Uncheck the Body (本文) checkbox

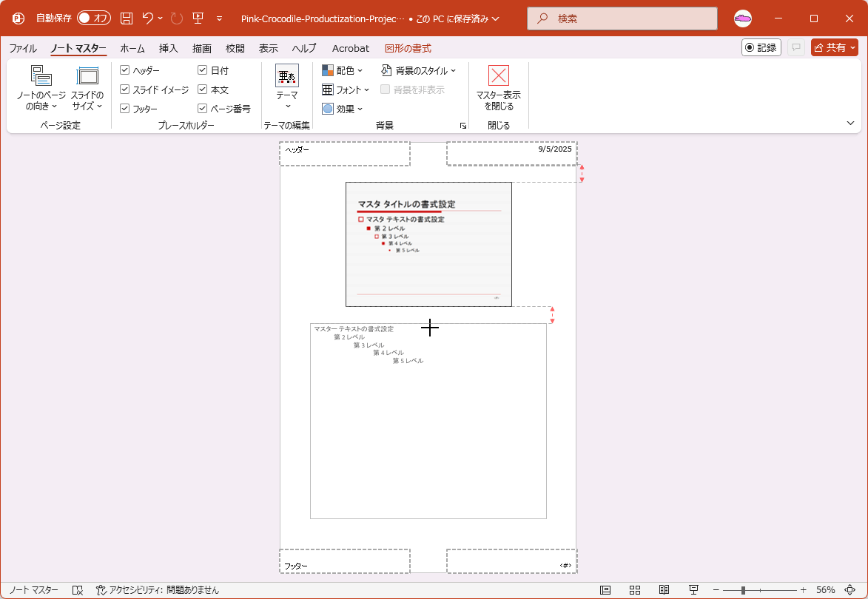[x=202, y=89]
